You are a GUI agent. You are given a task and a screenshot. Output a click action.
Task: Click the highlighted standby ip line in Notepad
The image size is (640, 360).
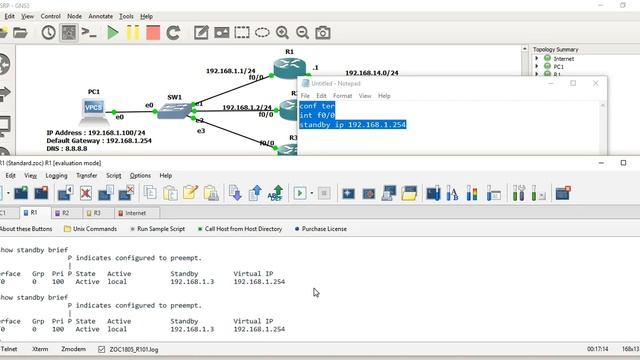pyautogui.click(x=353, y=124)
